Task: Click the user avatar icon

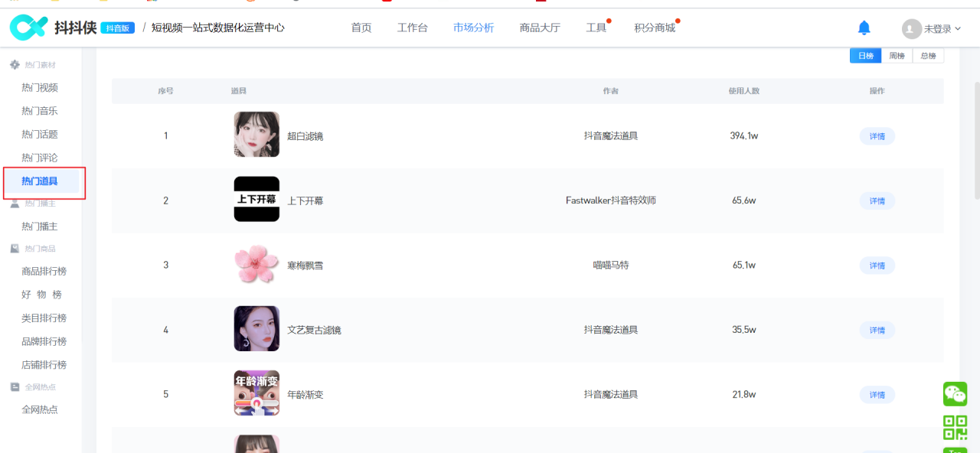Action: [x=911, y=29]
